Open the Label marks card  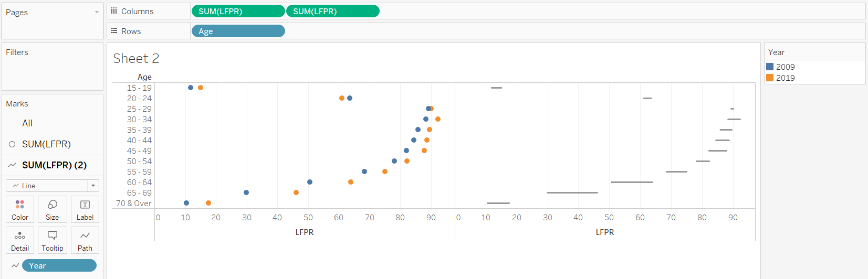[85, 209]
